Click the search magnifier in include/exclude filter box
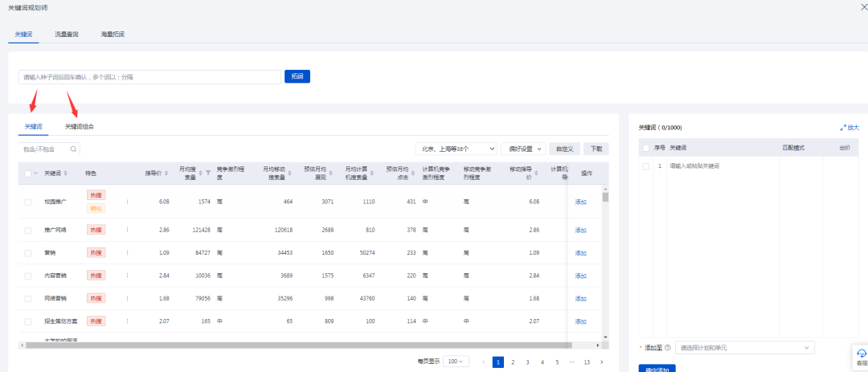Image resolution: width=868 pixels, height=372 pixels. [x=73, y=149]
